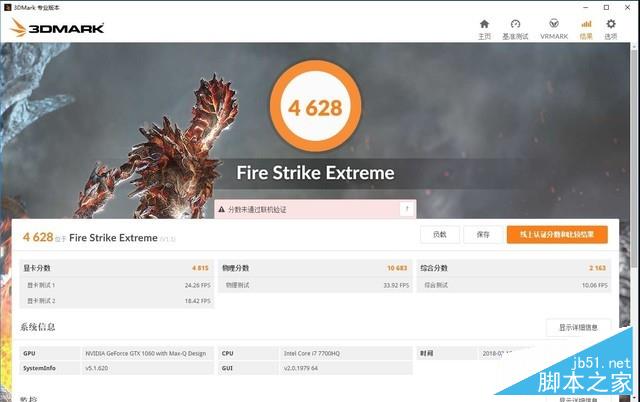640x402 pixels.
Task: Click the warning triangle icon in validation notice
Action: pos(222,209)
